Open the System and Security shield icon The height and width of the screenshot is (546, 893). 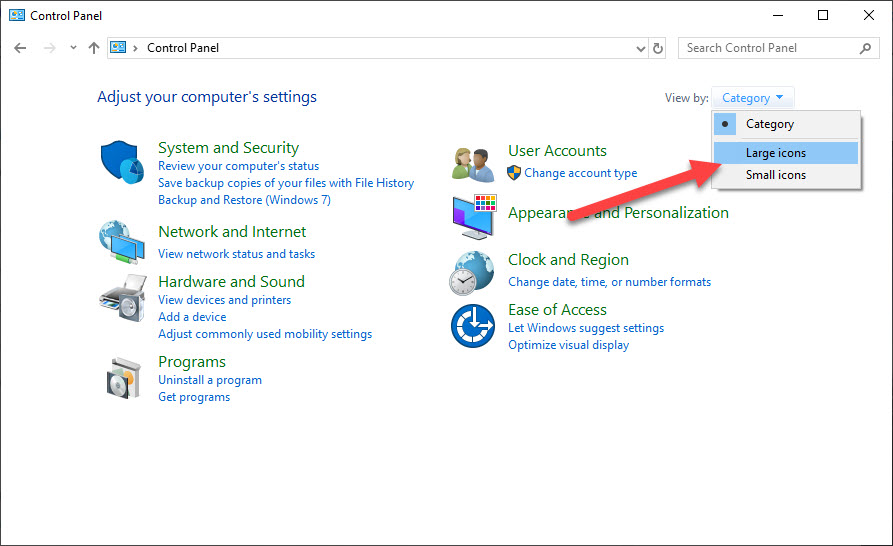click(122, 162)
